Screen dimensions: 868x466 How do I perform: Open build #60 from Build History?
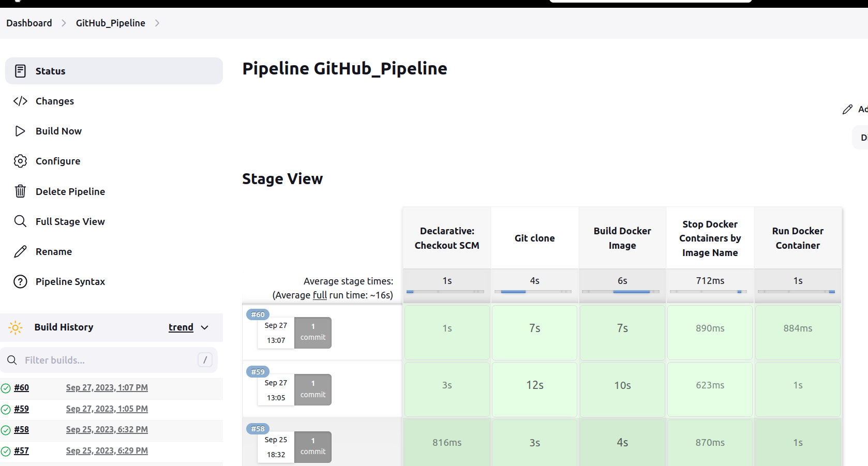21,387
